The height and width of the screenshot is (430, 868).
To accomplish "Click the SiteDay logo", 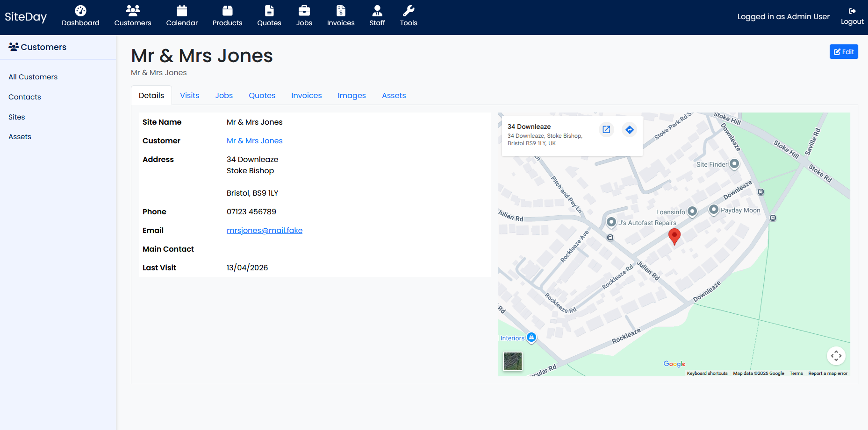I will click(26, 17).
